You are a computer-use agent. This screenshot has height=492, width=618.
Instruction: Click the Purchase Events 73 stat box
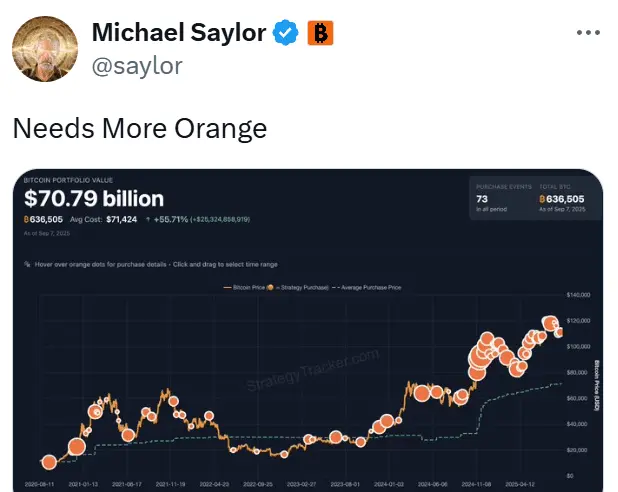503,198
